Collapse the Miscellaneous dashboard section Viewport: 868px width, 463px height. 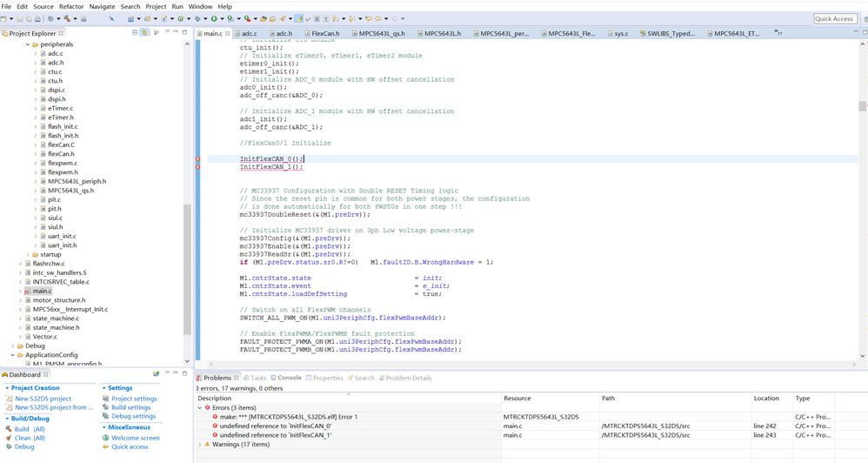104,427
